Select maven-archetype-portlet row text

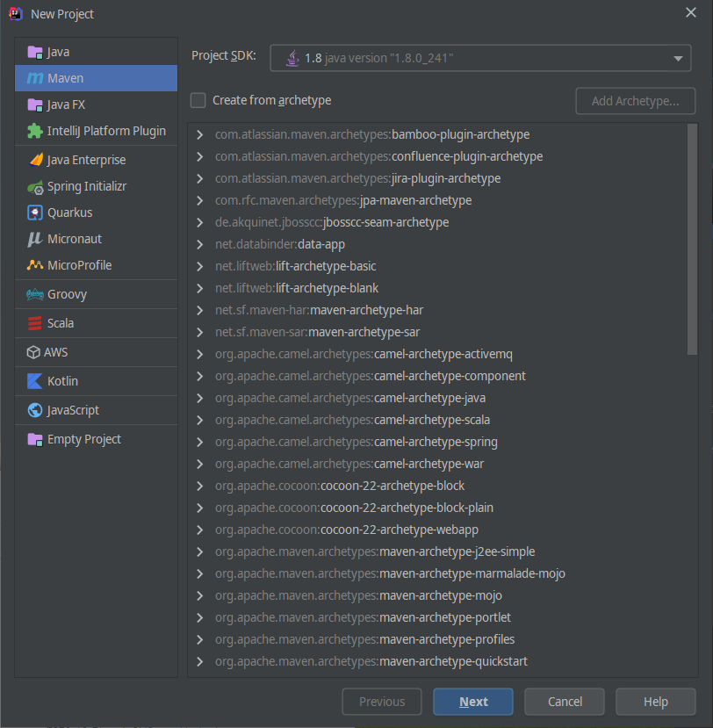point(363,617)
